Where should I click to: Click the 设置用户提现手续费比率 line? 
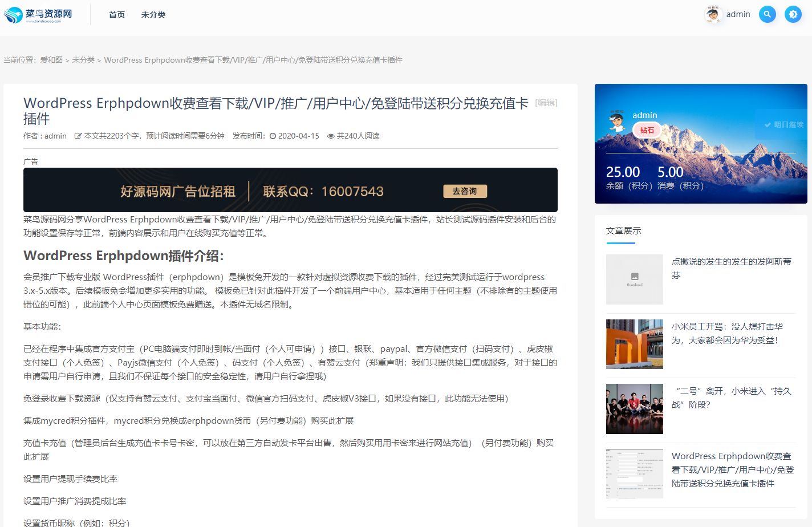point(71,479)
